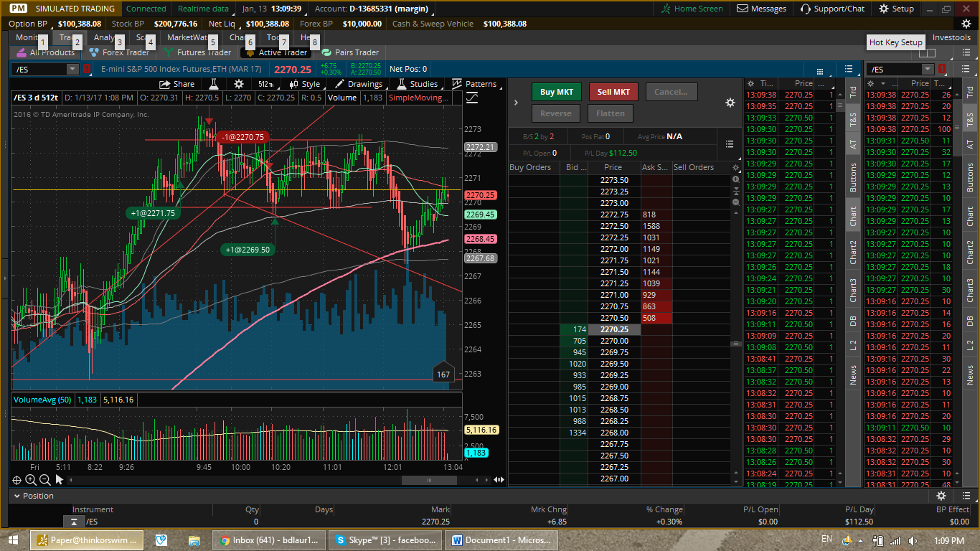Toggle Chart2 tab in the outermost right sidebar
The width and height of the screenshot is (980, 551).
click(x=970, y=252)
